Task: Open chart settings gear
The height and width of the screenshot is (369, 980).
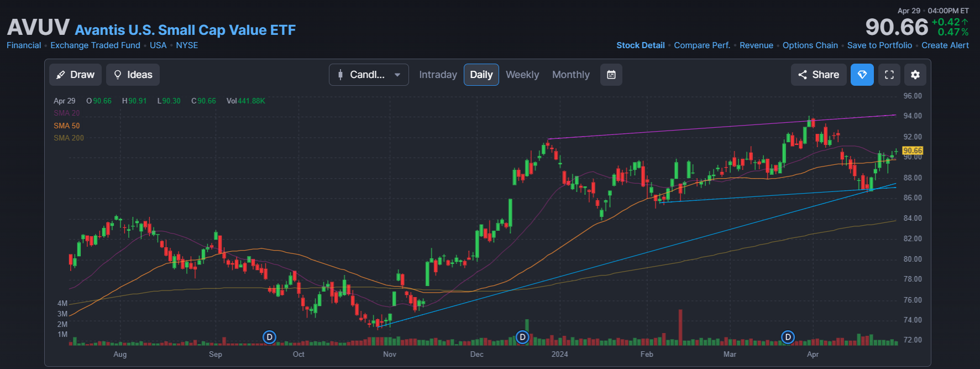Action: click(915, 75)
